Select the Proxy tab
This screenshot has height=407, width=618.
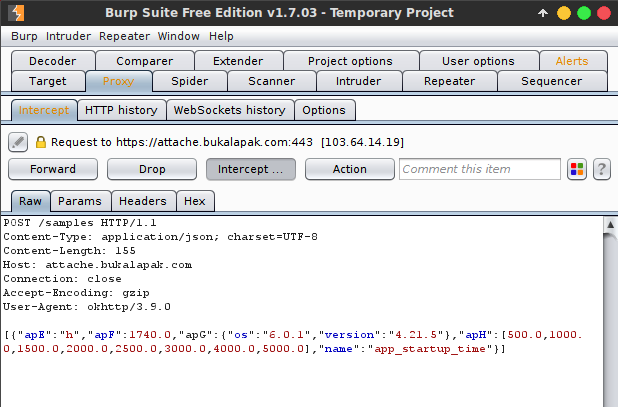[x=118, y=81]
